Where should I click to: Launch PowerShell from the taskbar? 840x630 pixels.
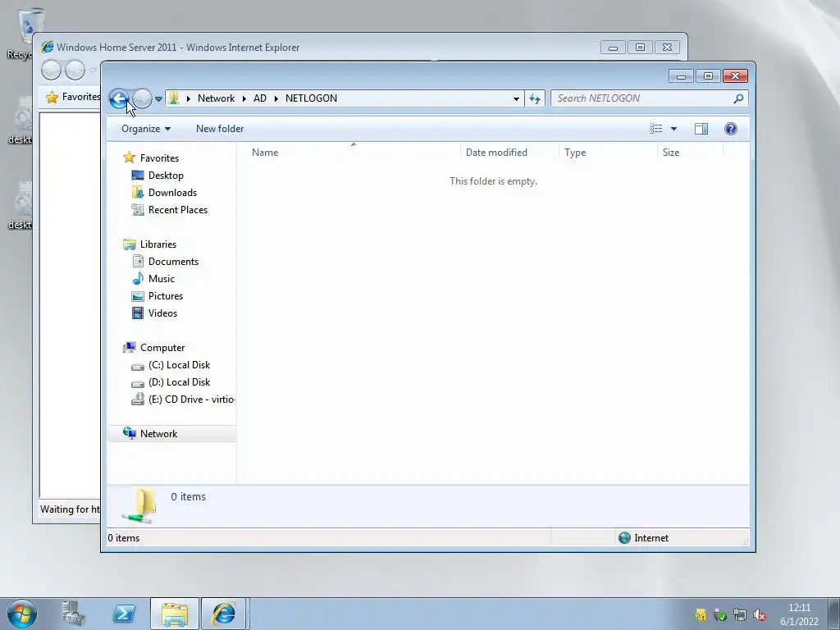click(124, 614)
